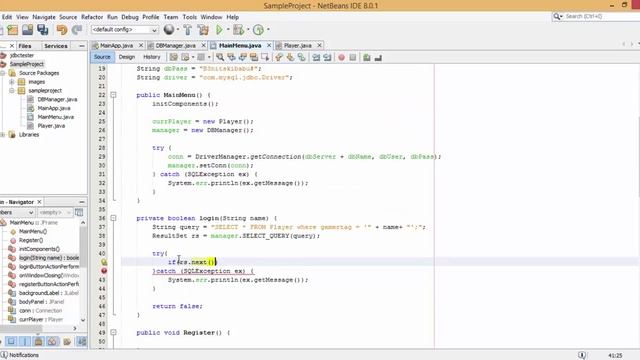The width and height of the screenshot is (640, 360).
Task: Switch editor to History view
Action: click(152, 57)
